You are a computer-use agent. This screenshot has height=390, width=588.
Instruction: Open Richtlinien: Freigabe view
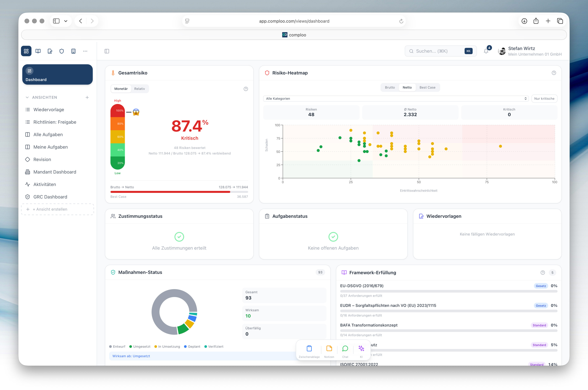pos(55,122)
